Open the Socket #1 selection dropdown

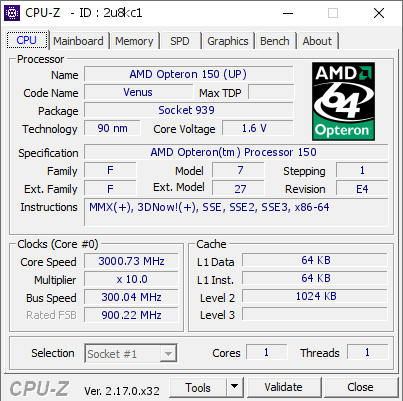[x=130, y=353]
